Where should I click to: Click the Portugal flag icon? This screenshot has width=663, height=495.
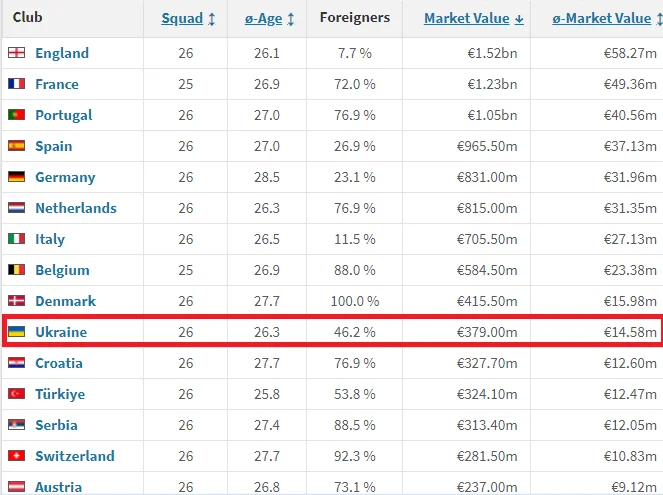(x=16, y=115)
